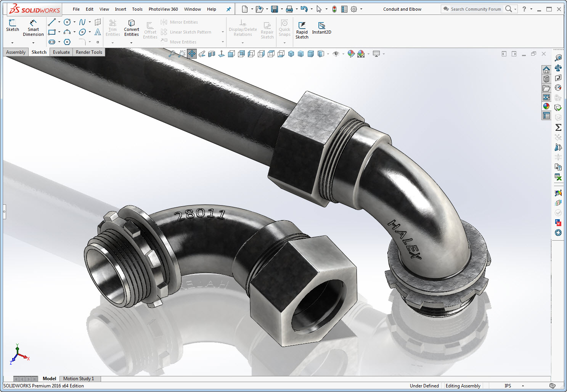Screen dimensions: 567x392
Task: Toggle the Section View tool
Action: point(212,54)
